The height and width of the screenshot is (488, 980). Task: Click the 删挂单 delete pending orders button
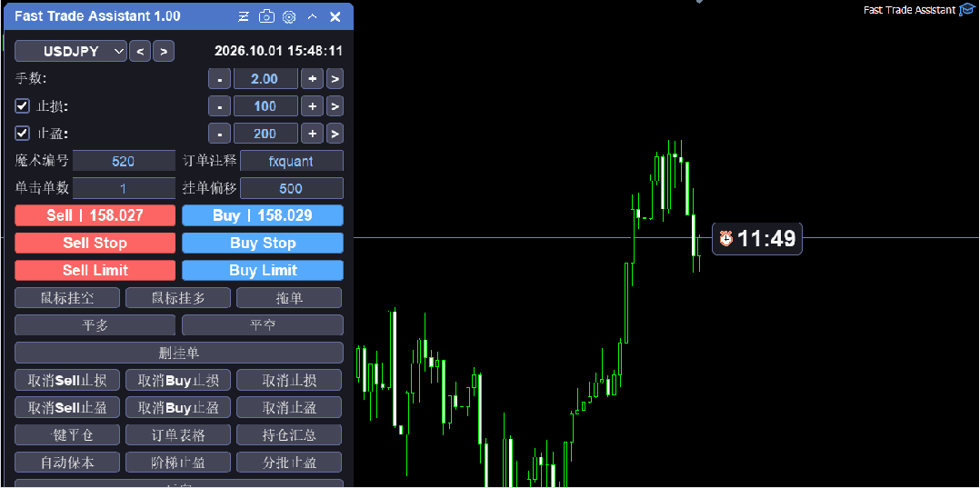click(179, 353)
